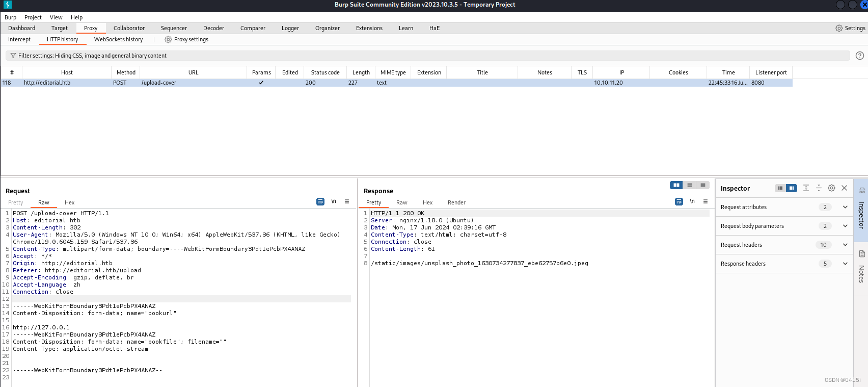This screenshot has width=868, height=387.
Task: Sort history by Host column
Action: tap(67, 72)
